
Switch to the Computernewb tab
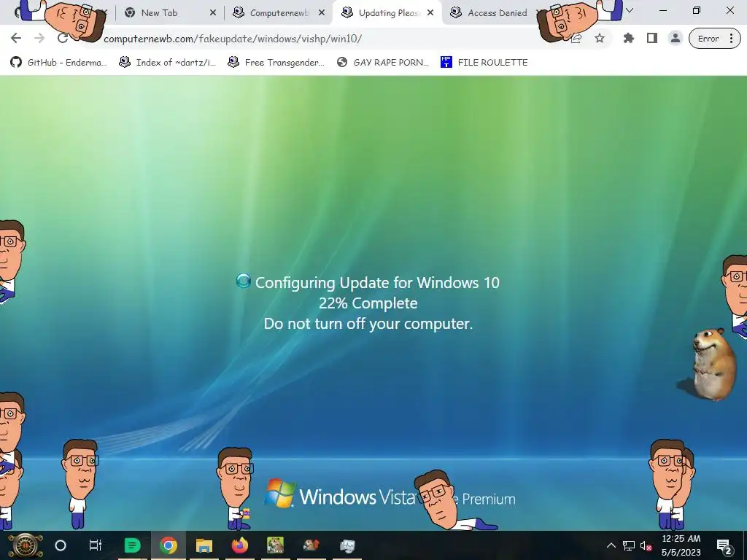[x=279, y=13]
